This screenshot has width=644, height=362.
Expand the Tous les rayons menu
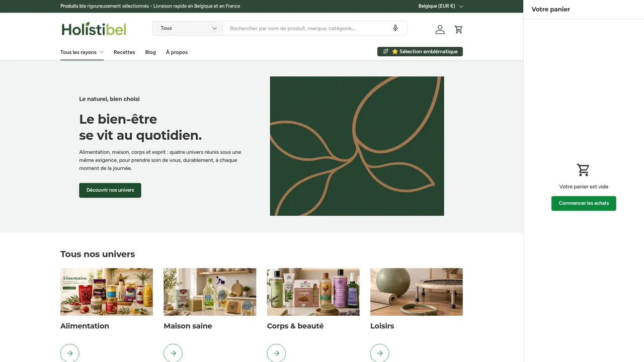(x=82, y=52)
